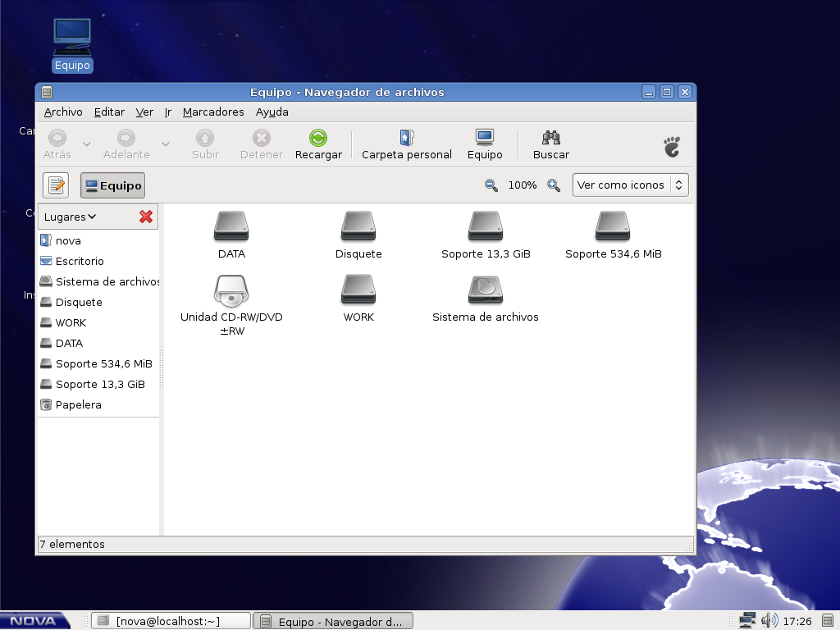Open the Unidad CD-RW/DVD ±RW drive
Viewport: 840px width, 630px height.
click(231, 291)
